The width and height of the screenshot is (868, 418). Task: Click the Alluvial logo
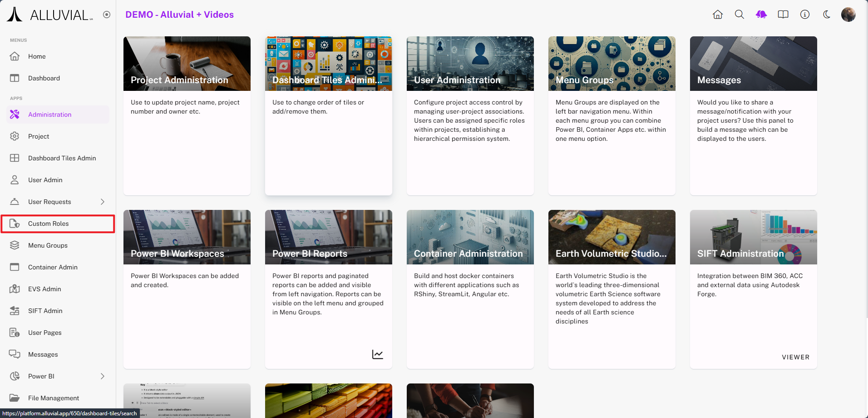[50, 15]
